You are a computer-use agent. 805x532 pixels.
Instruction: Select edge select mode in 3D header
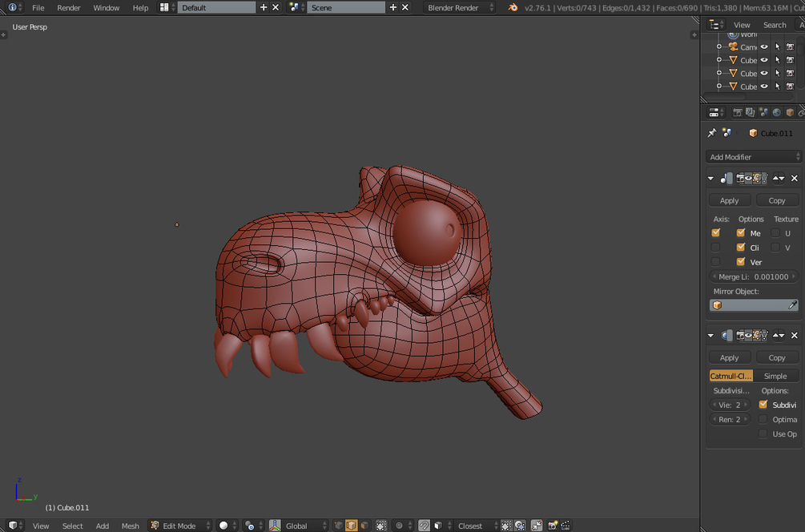click(x=351, y=526)
